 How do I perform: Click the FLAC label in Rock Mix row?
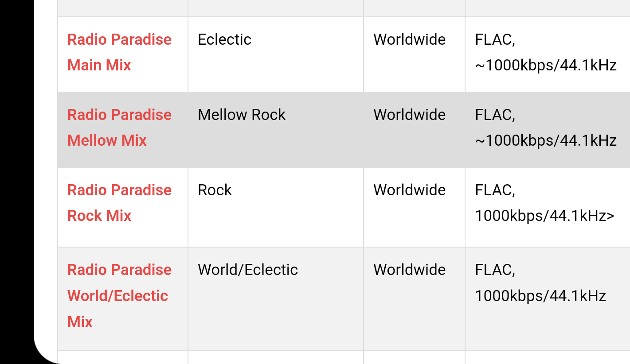tap(495, 190)
